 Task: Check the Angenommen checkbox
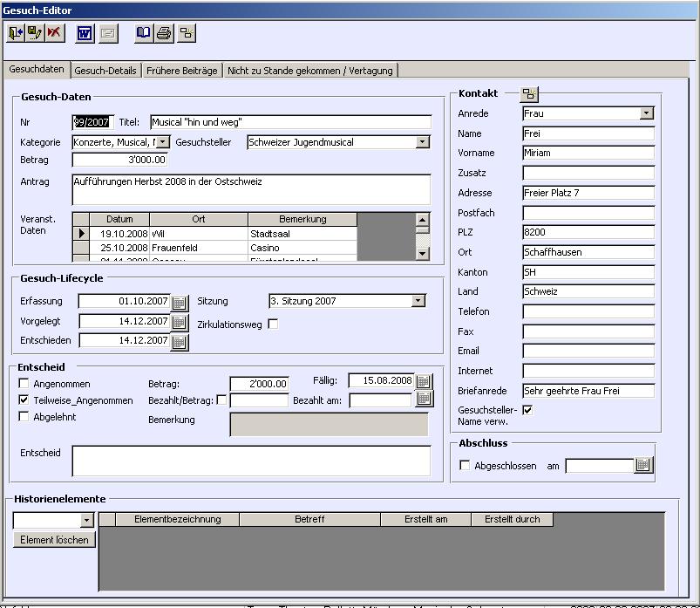click(24, 384)
